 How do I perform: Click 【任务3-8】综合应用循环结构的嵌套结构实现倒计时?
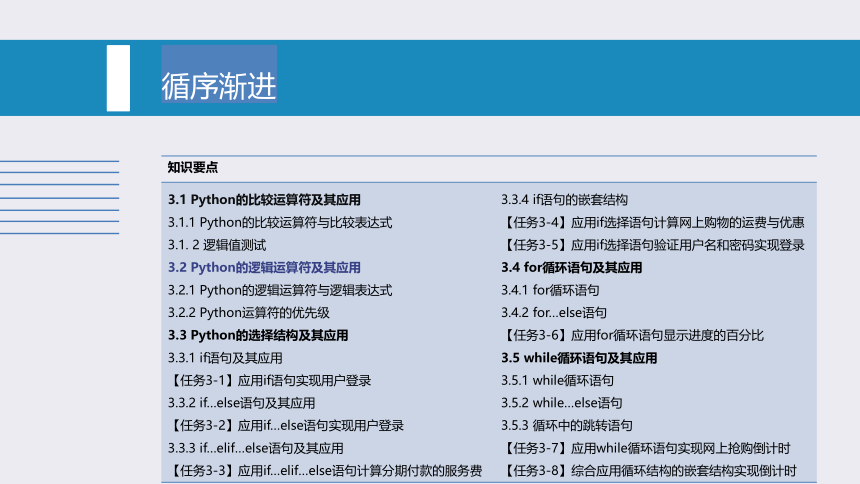[x=649, y=470]
